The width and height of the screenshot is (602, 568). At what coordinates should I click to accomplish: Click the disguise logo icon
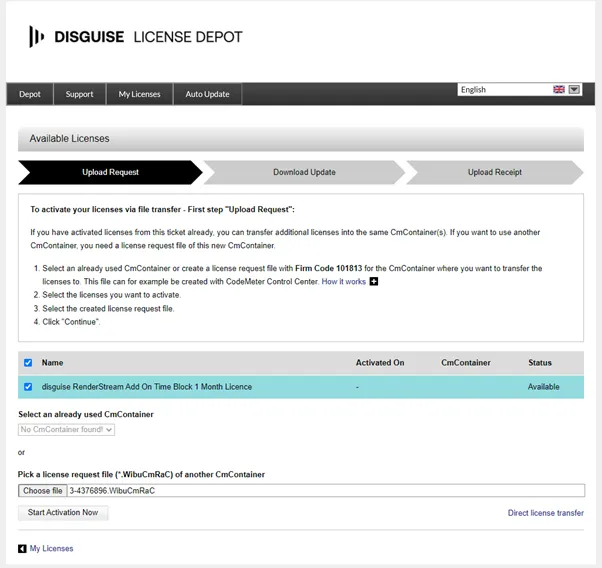[x=36, y=36]
